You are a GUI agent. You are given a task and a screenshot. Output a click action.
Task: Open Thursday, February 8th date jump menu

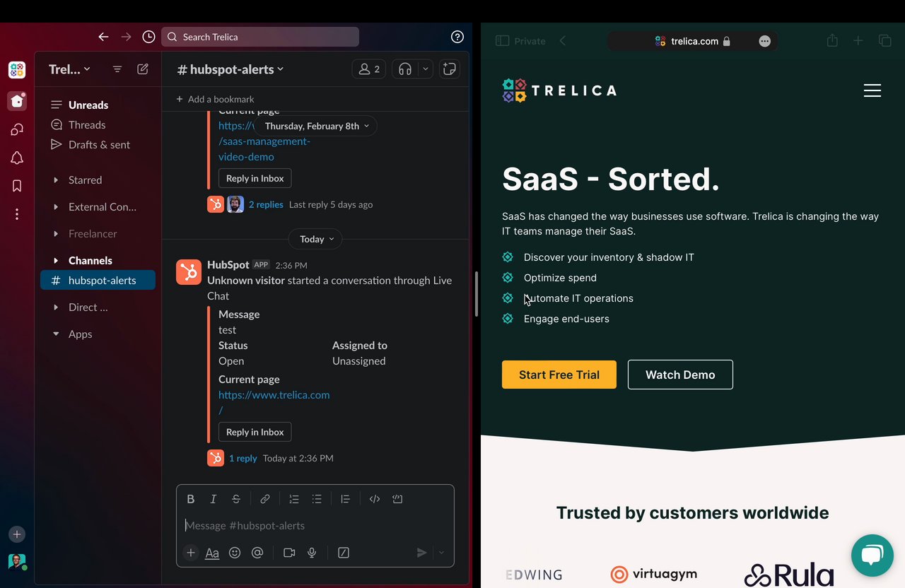[316, 126]
